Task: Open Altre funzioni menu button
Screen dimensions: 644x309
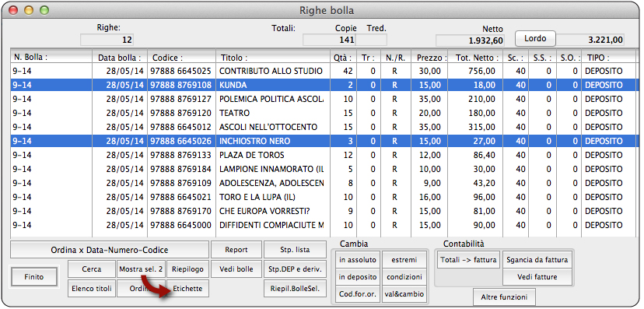Action: tap(504, 297)
